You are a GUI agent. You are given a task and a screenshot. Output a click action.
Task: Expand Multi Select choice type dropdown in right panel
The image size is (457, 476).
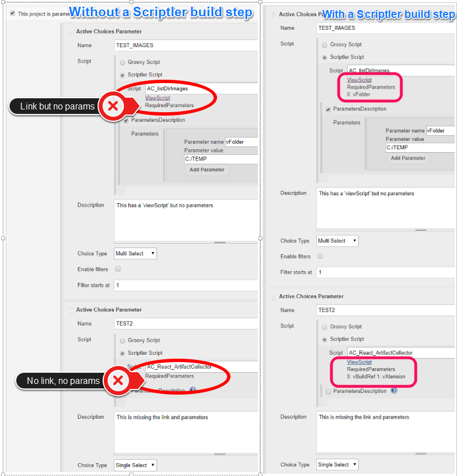tap(338, 241)
